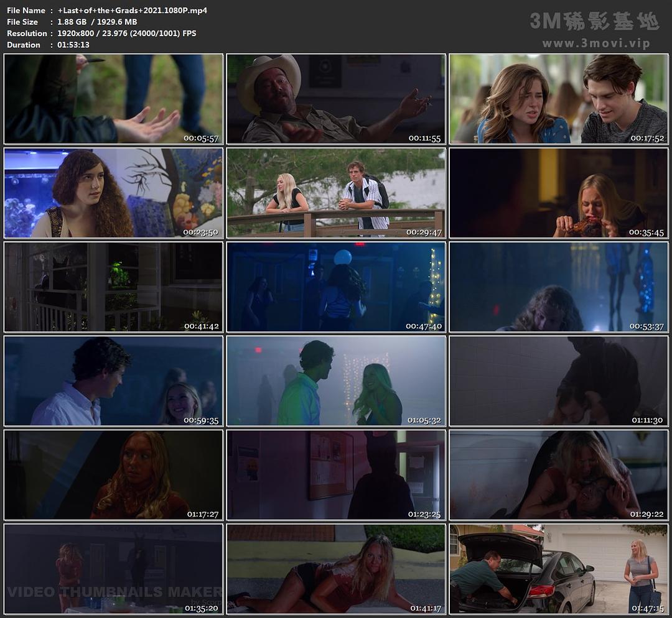The height and width of the screenshot is (618, 672).
Task: Select the frame at 00:29:47
Action: 336,193
